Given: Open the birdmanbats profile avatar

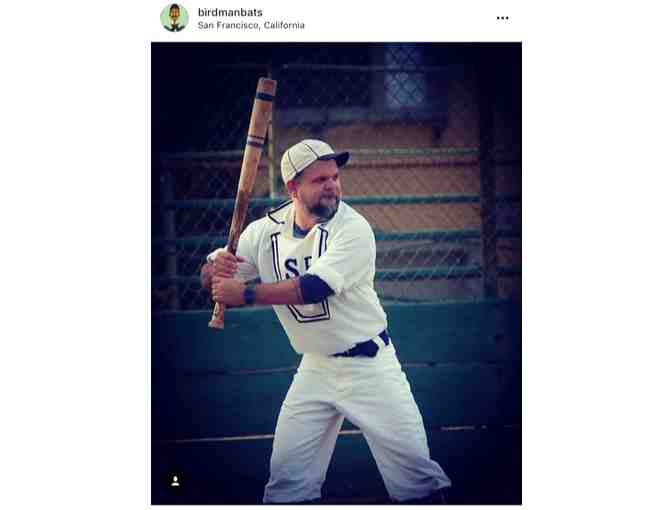Looking at the screenshot, I should point(174,18).
